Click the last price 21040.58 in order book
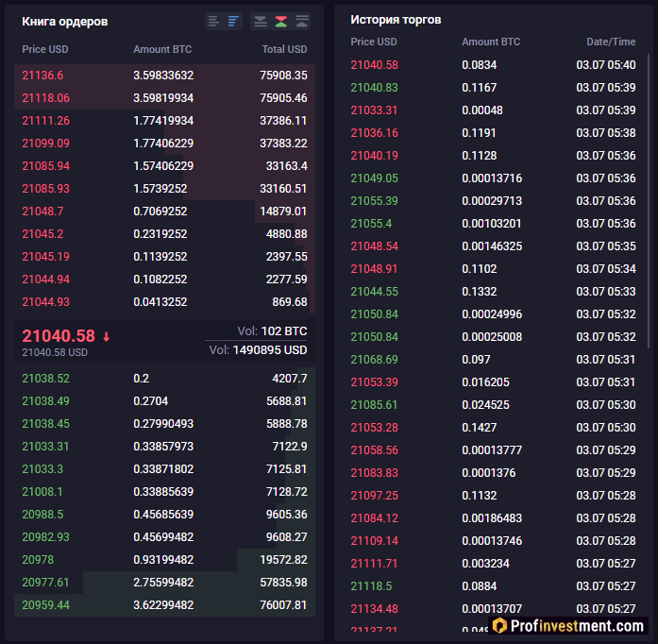Screen dimensions: 658x644 (59, 335)
